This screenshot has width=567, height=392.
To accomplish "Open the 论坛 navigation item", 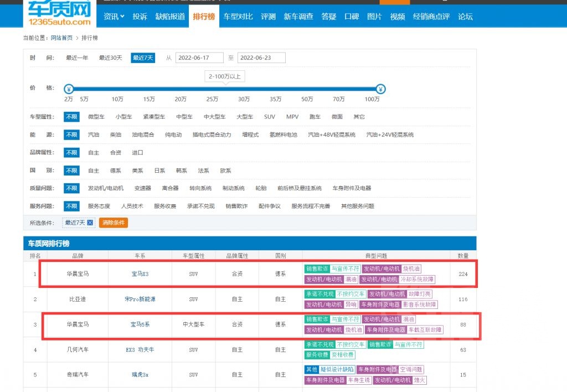I will pos(465,17).
